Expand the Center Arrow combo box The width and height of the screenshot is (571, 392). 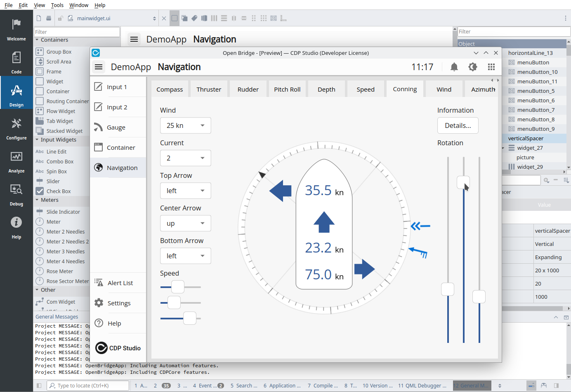tap(185, 223)
